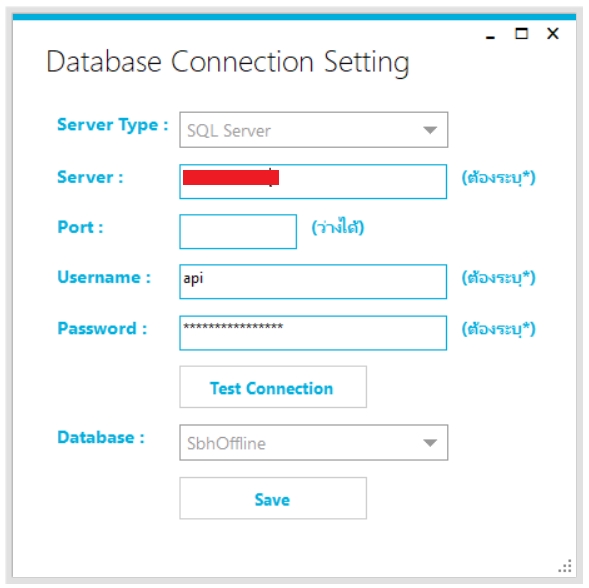Click the Server Type label
The width and height of the screenshot is (589, 588).
[x=112, y=125]
